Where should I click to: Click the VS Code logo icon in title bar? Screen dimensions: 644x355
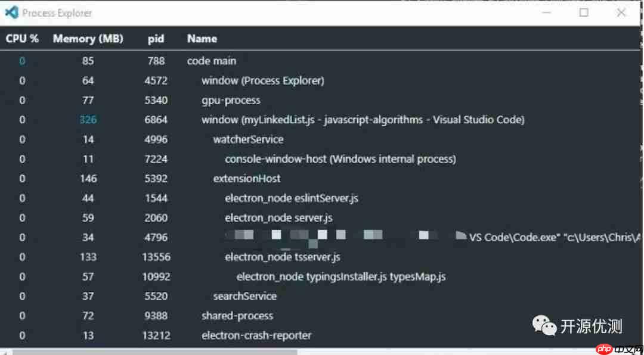click(11, 12)
